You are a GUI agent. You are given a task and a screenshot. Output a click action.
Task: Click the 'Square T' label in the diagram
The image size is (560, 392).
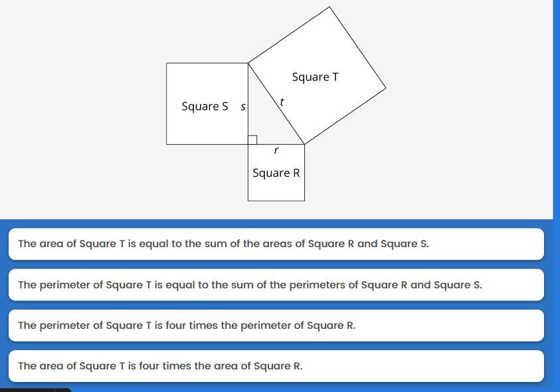click(315, 77)
